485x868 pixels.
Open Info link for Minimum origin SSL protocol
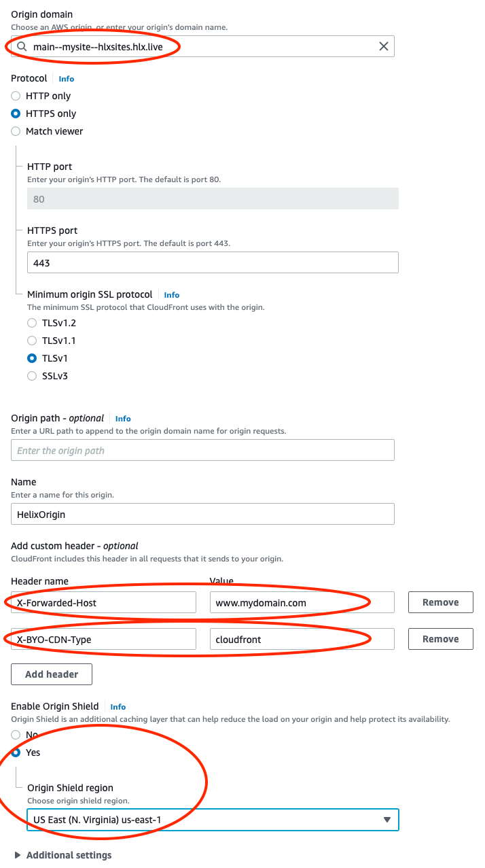pos(172,295)
